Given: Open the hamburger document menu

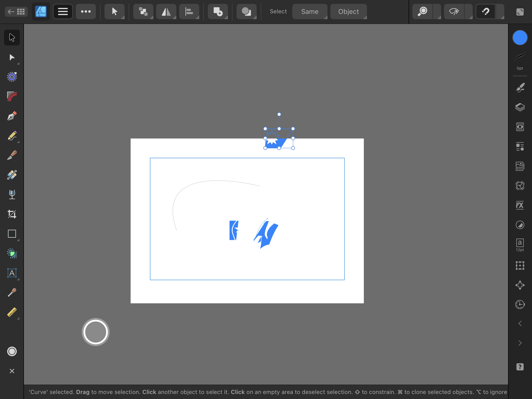Looking at the screenshot, I should coord(63,11).
